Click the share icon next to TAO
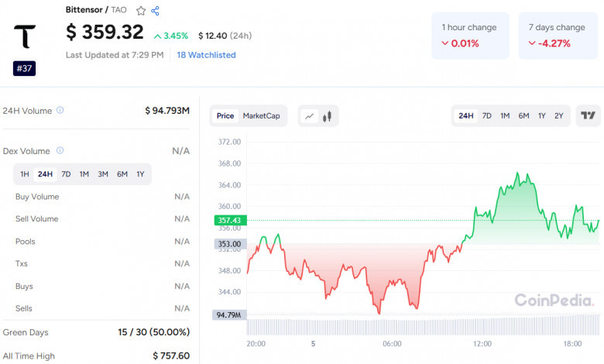604x364 pixels. [x=155, y=11]
